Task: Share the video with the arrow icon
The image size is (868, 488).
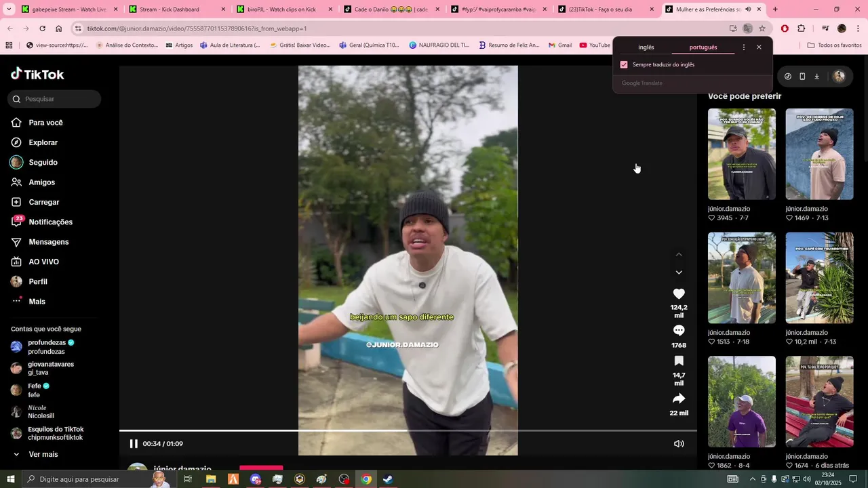Action: (679, 399)
